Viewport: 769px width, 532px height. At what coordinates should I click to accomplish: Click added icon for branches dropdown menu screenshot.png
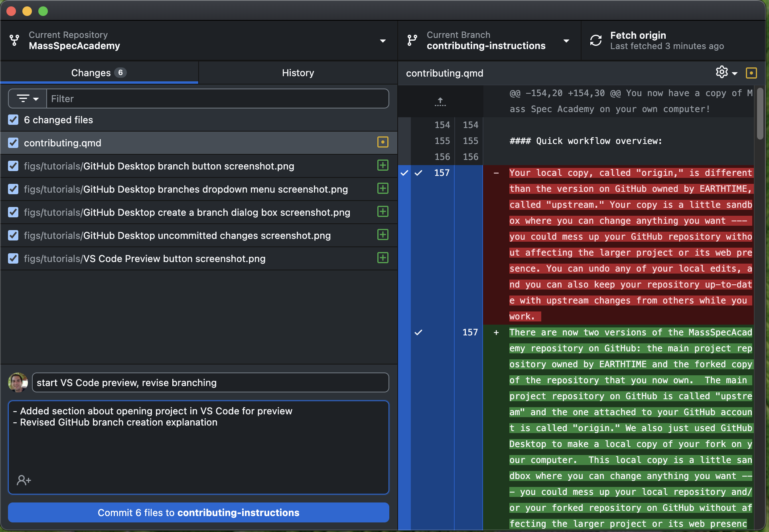click(x=383, y=188)
